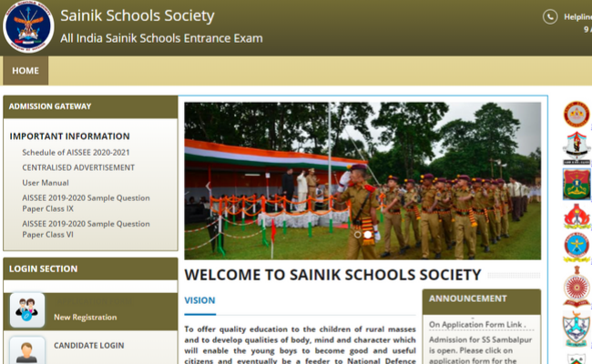Open the User Manual link
The image size is (592, 364).
pos(46,183)
